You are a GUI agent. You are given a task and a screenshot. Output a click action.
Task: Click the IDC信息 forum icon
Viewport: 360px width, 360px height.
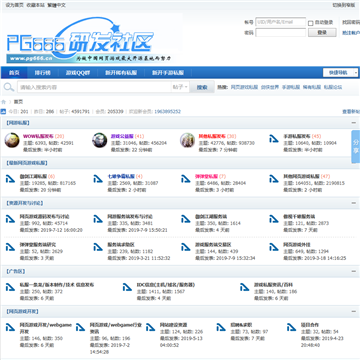click(127, 287)
